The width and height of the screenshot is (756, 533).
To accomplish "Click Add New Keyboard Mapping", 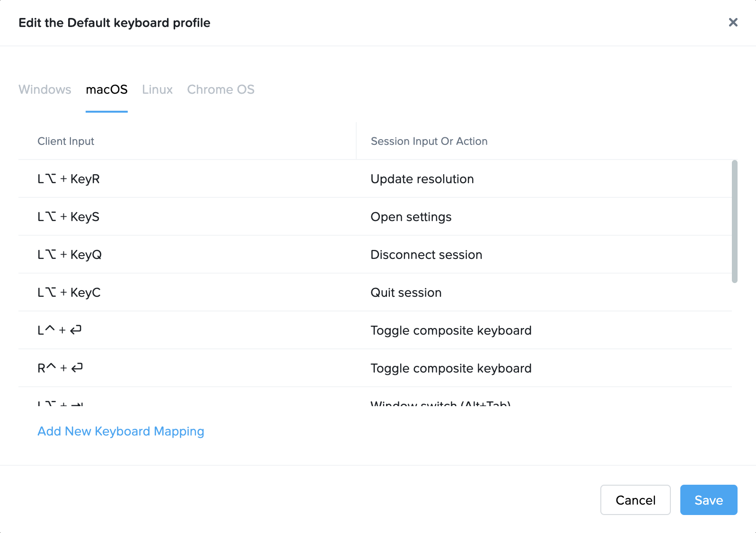I will 121,431.
